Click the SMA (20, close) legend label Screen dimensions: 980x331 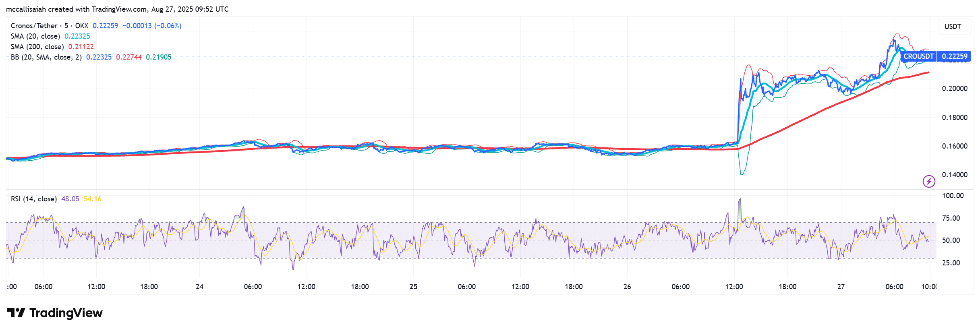click(x=35, y=36)
